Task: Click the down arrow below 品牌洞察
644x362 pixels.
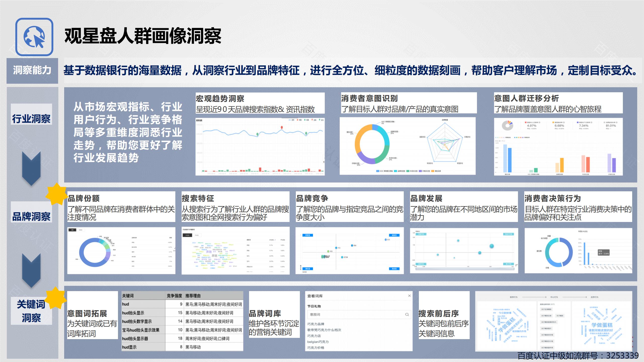Action: tap(31, 271)
